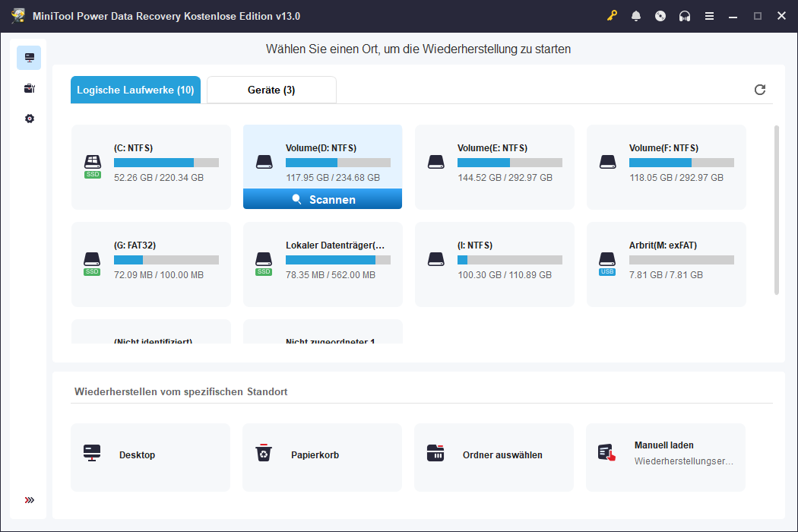The height and width of the screenshot is (532, 798).
Task: Click the "7.81 GB / 7.81 GB" text
Action: (x=667, y=275)
